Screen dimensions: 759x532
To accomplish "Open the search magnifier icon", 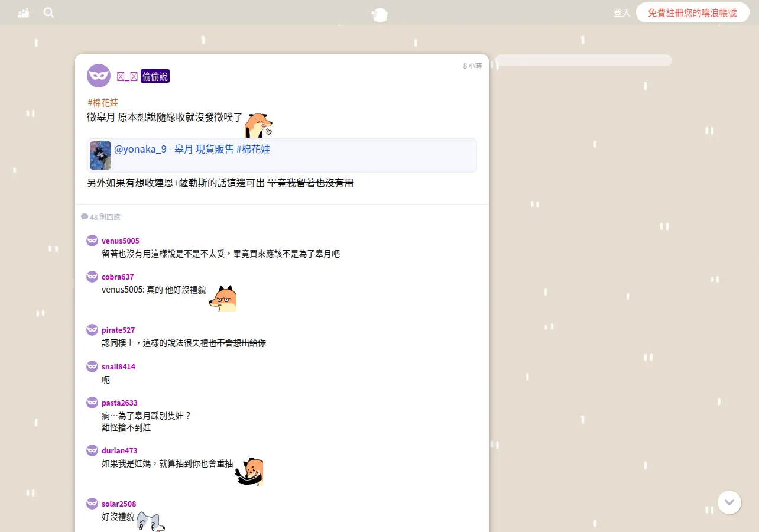I will click(48, 12).
